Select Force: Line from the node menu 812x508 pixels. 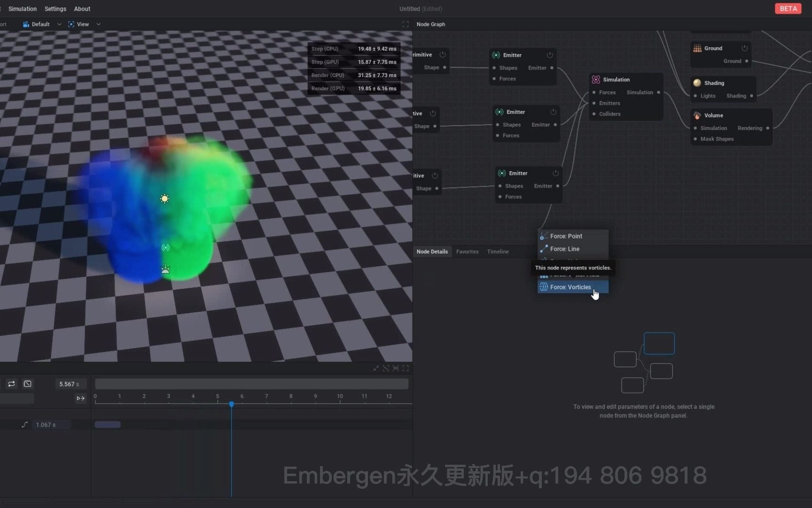(x=573, y=249)
